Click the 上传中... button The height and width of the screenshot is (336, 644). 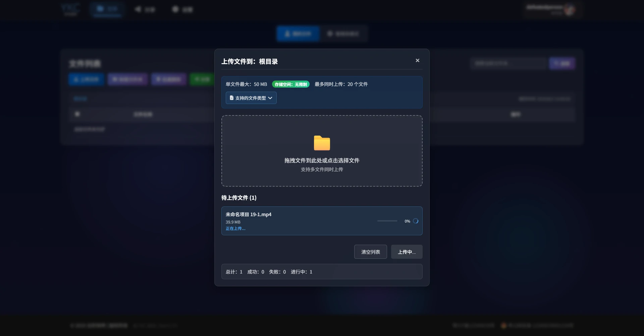[407, 252]
